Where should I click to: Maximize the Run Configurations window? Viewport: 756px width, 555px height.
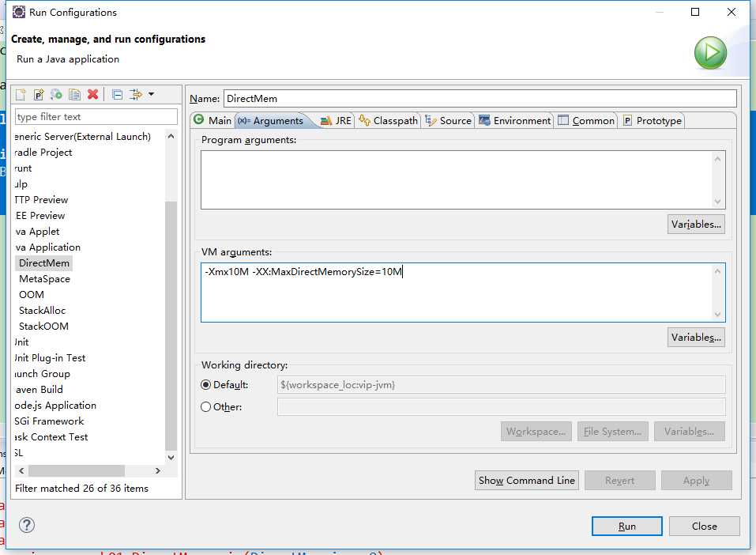(695, 12)
